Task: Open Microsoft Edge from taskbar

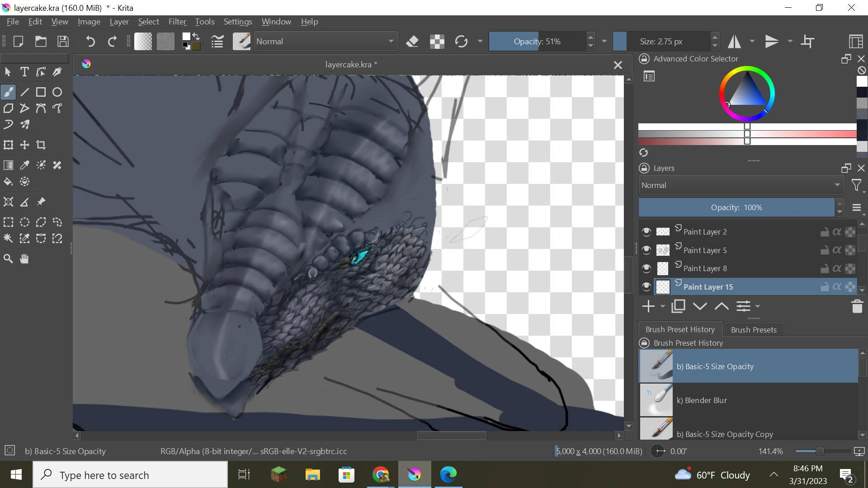Action: click(x=448, y=474)
